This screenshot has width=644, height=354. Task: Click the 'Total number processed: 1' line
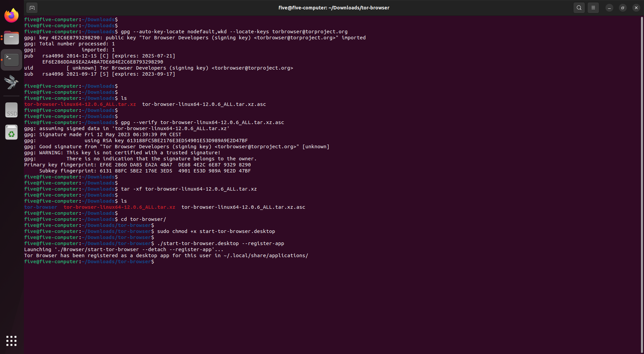click(70, 44)
